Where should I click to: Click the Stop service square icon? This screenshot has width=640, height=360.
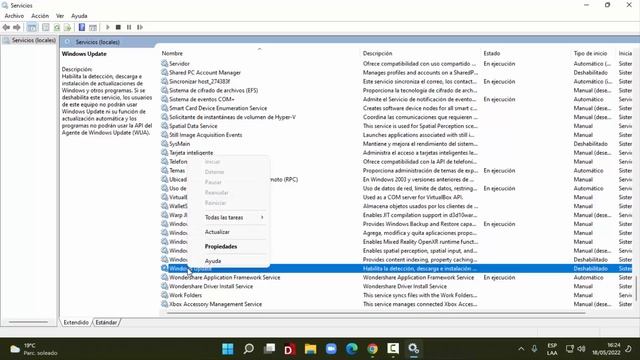click(x=118, y=27)
